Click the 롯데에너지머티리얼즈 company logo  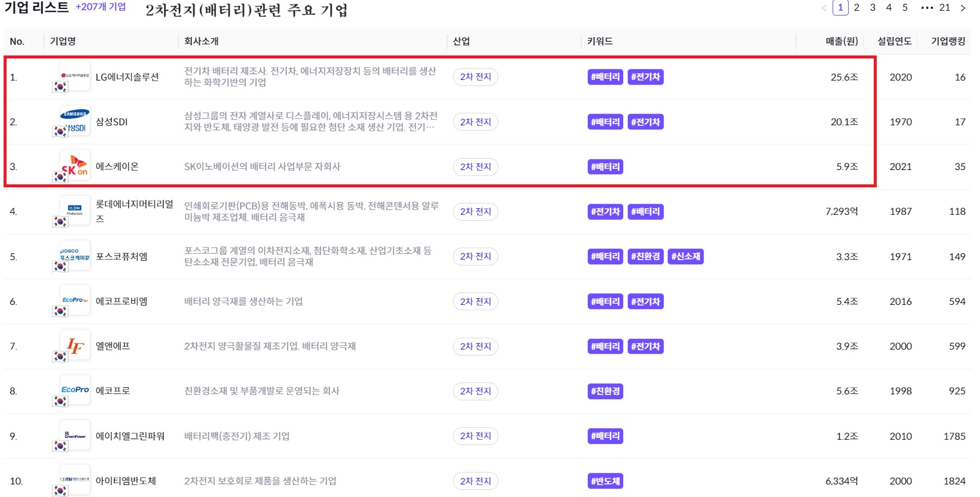[75, 211]
